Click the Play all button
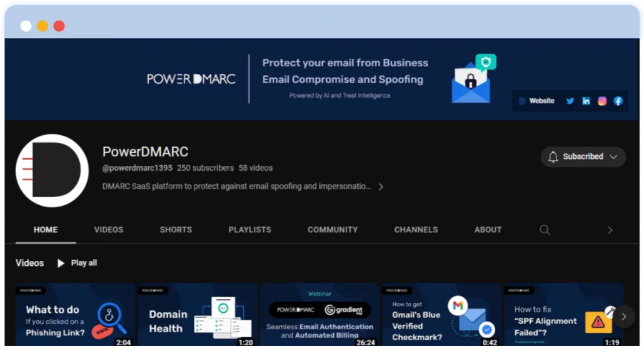This screenshot has width=644, height=351. click(x=77, y=263)
